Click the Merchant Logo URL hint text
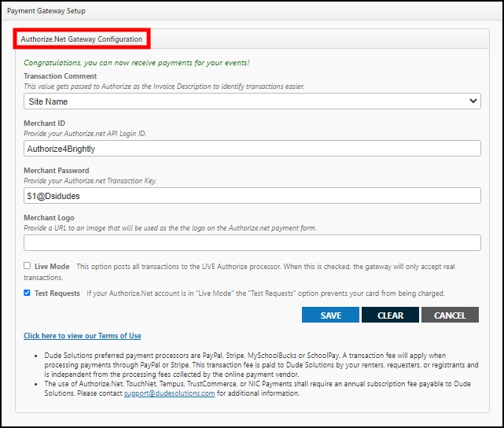504x428 pixels. [170, 228]
